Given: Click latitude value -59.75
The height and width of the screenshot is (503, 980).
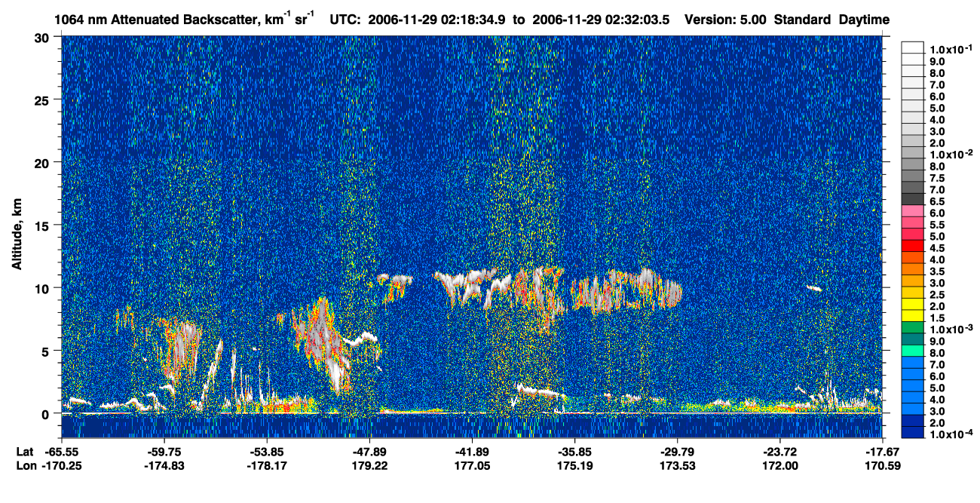Looking at the screenshot, I should [164, 452].
